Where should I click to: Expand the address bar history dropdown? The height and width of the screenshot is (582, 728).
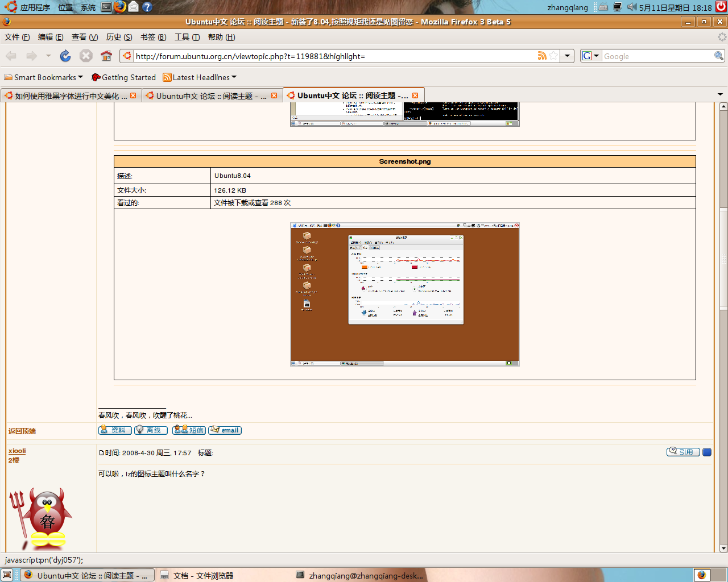pyautogui.click(x=567, y=56)
